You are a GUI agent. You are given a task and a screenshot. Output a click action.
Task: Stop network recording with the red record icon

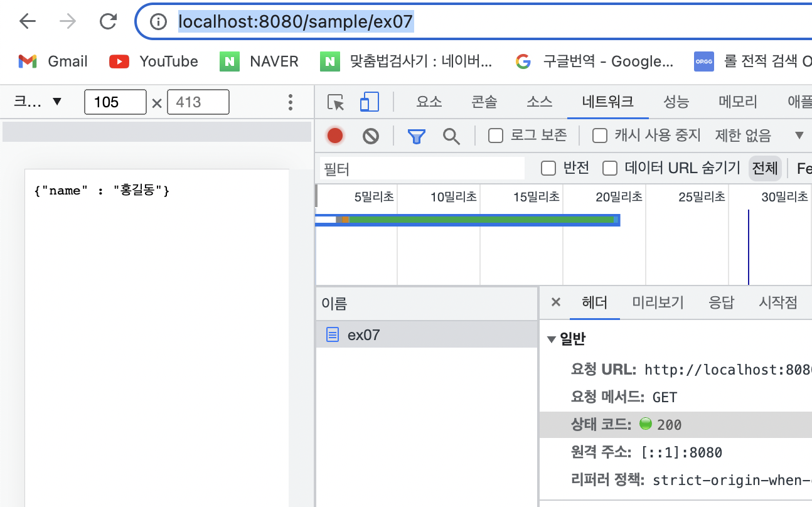[x=335, y=135]
